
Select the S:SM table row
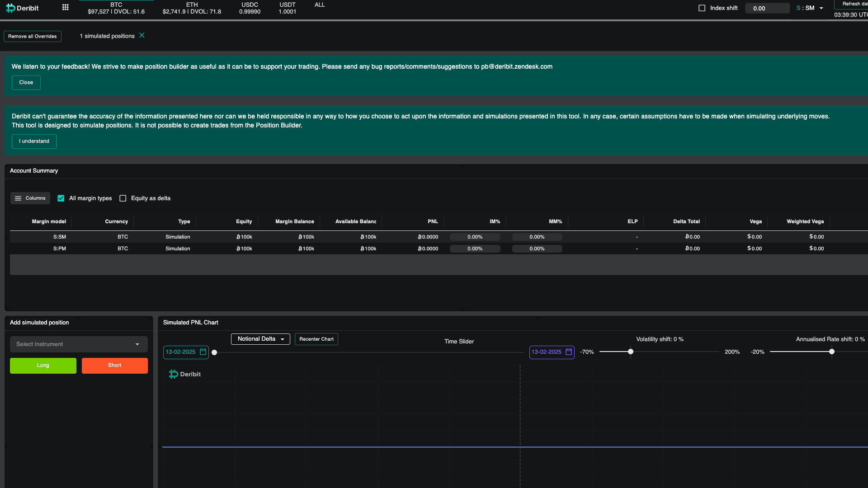pos(439,237)
